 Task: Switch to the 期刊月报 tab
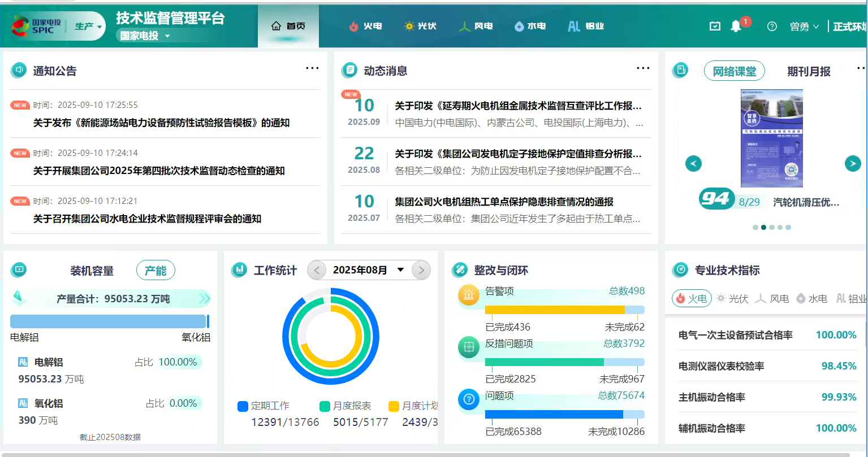coord(809,71)
